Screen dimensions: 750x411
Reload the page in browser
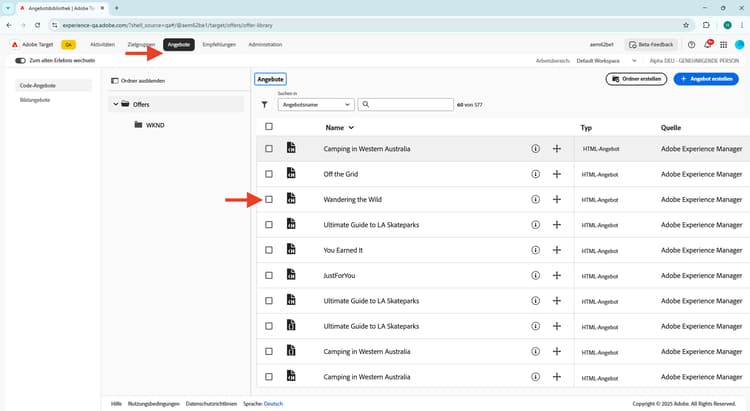pyautogui.click(x=37, y=25)
